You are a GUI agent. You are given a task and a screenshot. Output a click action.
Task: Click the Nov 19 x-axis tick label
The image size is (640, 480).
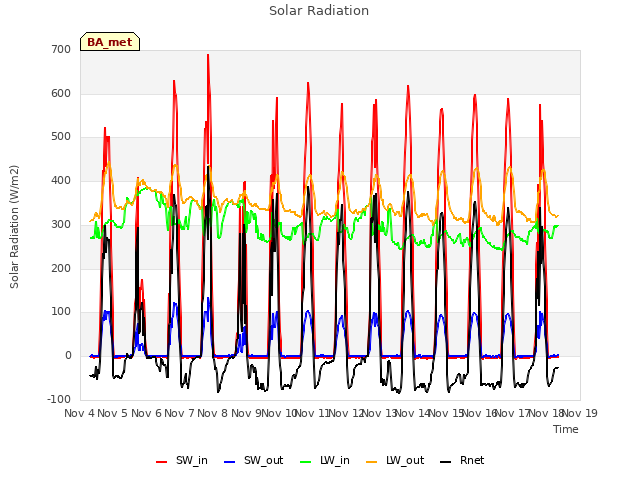(580, 413)
